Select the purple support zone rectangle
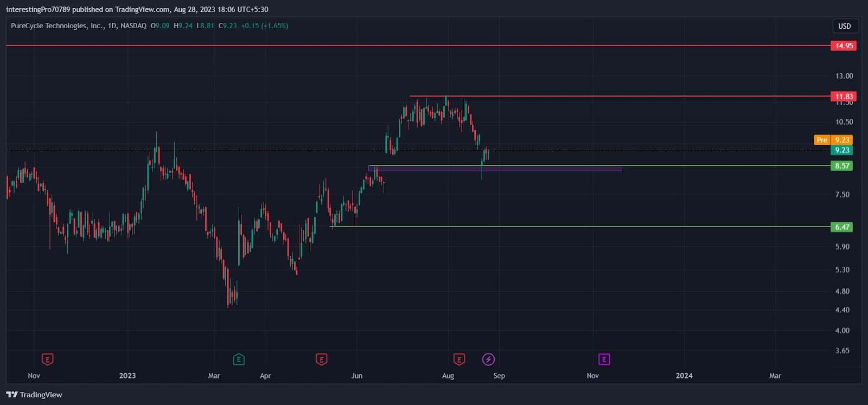Image resolution: width=868 pixels, height=405 pixels. point(495,169)
